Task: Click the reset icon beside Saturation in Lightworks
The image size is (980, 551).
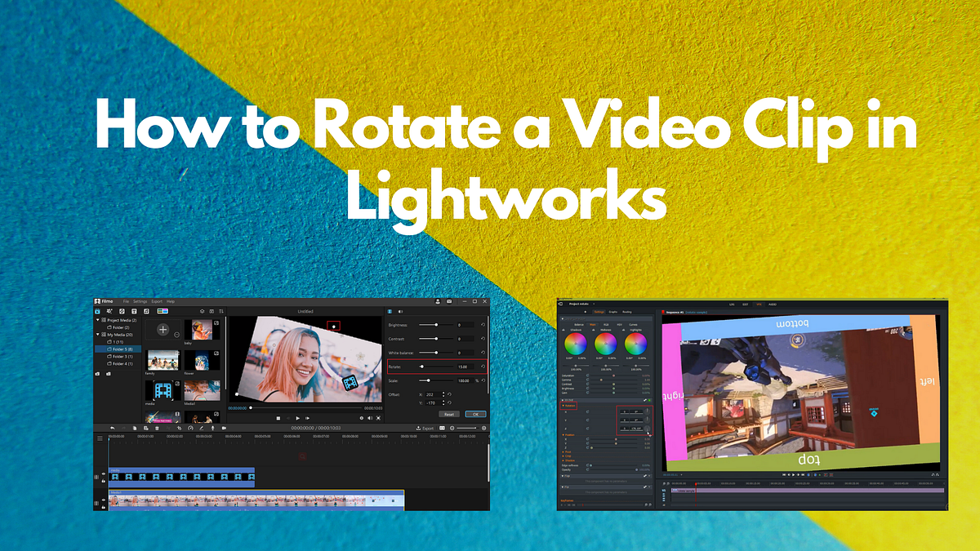Action: tap(588, 374)
